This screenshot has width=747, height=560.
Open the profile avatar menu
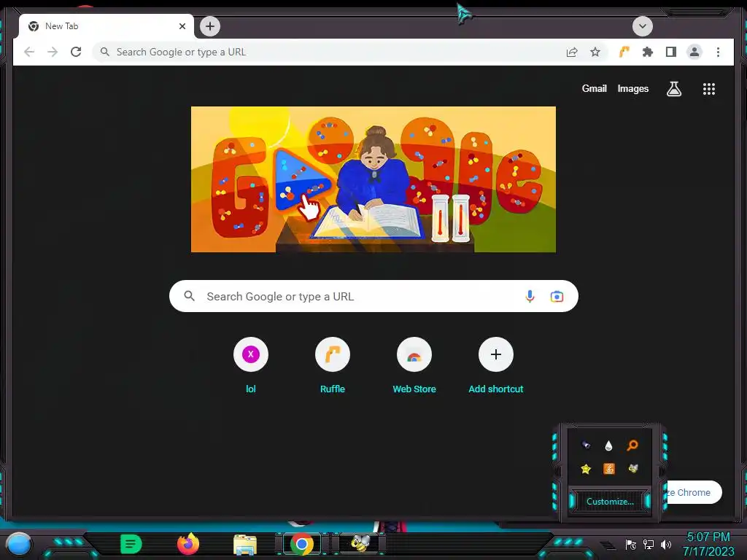[694, 52]
